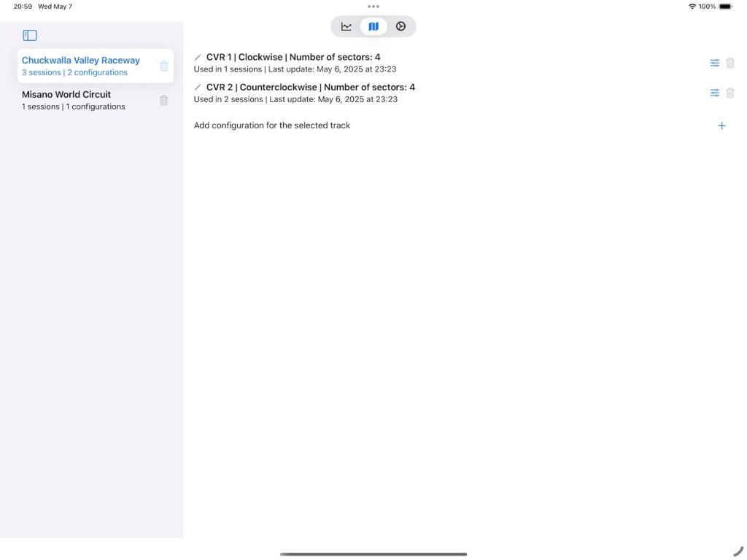
Task: Tap the battery indicator in status bar
Action: [x=725, y=7]
